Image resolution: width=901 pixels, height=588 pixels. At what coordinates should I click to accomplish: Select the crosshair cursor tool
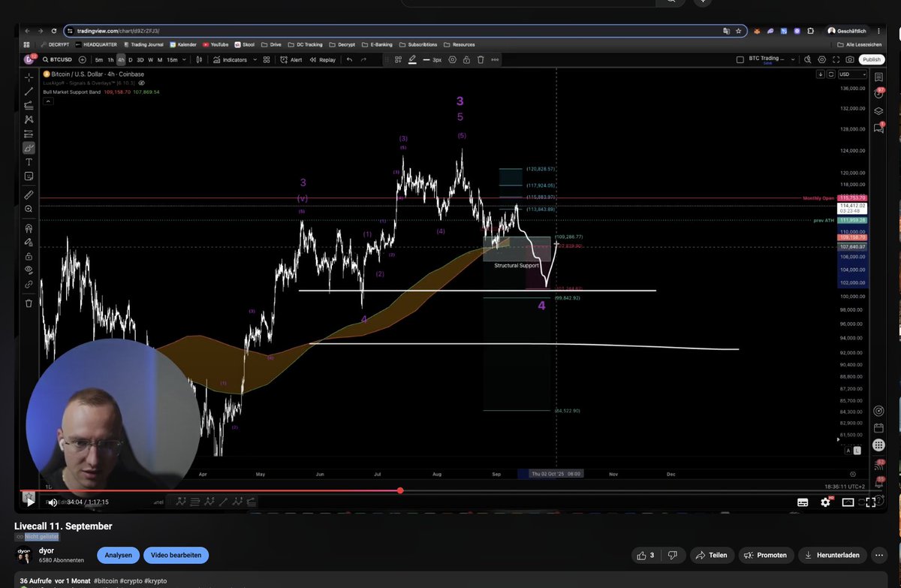pos(29,77)
